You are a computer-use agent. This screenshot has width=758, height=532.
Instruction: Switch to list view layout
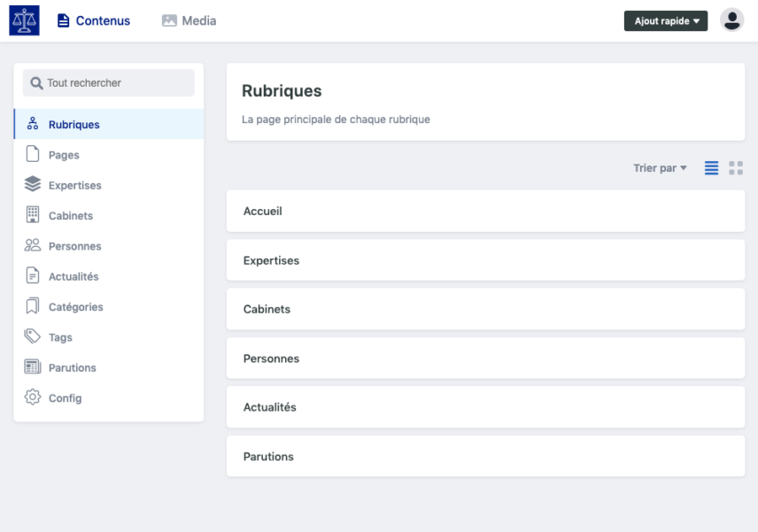coord(711,168)
